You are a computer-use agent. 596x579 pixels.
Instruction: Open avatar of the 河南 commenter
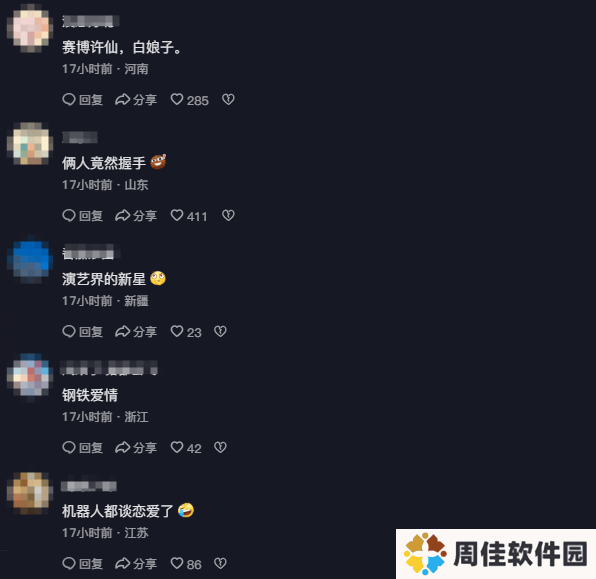[30, 29]
